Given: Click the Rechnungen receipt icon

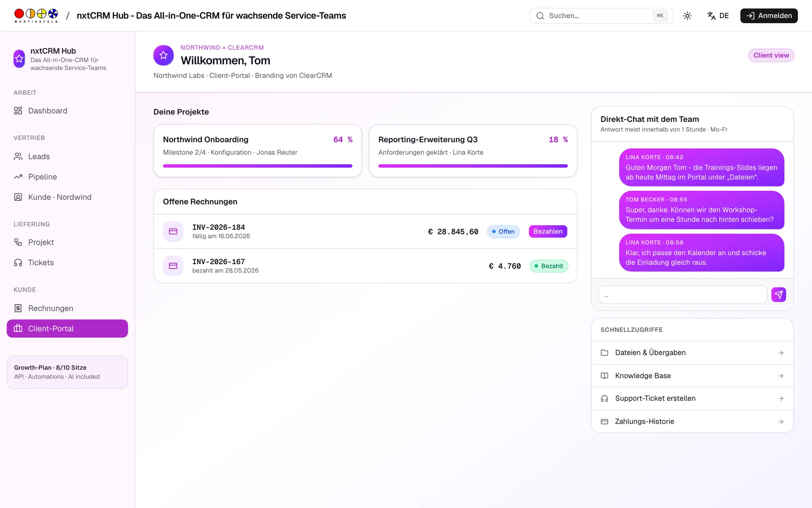Looking at the screenshot, I should click(18, 308).
